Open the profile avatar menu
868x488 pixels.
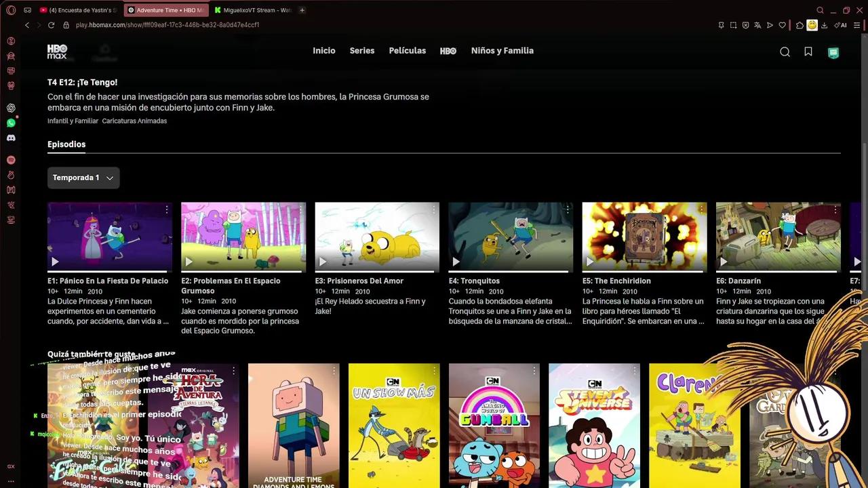coord(833,52)
